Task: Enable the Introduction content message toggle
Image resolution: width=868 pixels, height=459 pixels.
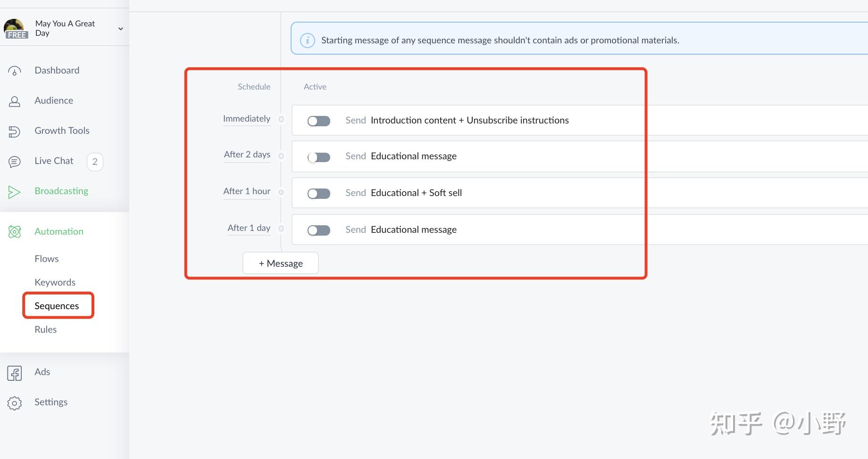Action: click(318, 121)
